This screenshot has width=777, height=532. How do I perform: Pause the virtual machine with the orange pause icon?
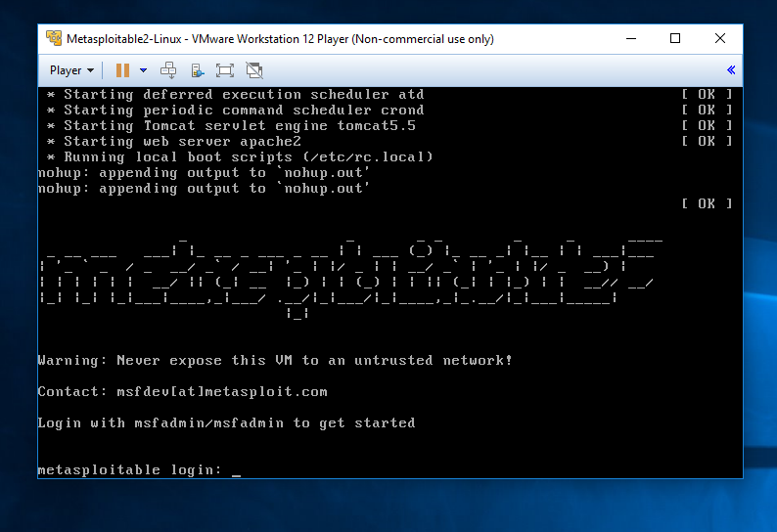click(122, 70)
